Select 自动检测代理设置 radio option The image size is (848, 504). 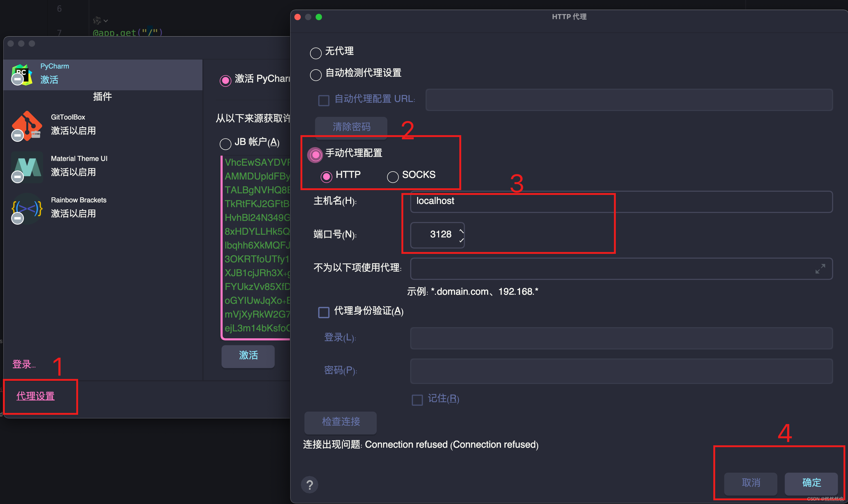coord(316,75)
